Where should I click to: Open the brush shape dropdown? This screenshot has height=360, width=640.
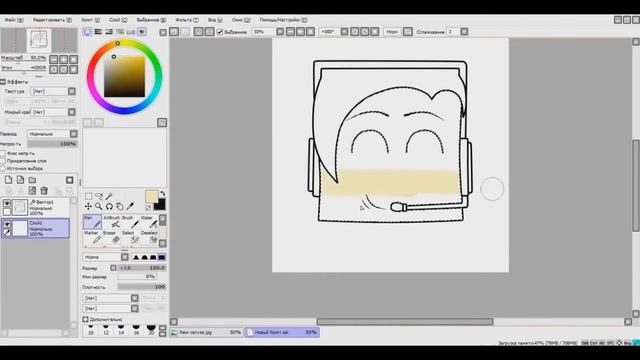111,298
